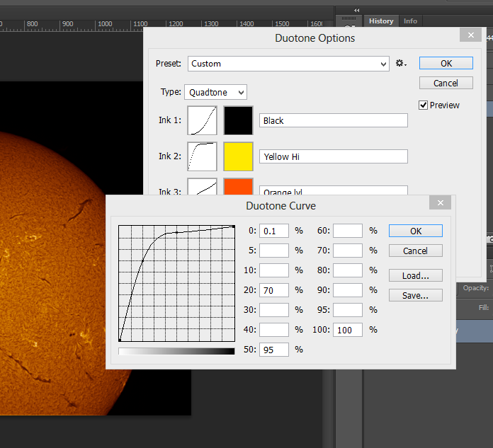
Task: Click the Ink 2 curve thumbnail
Action: click(x=203, y=157)
